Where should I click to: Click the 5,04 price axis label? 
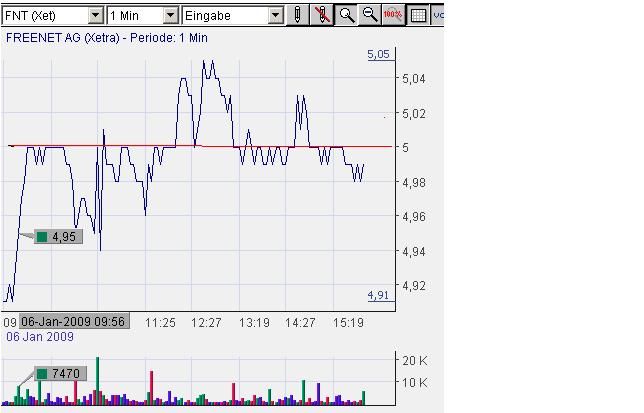pyautogui.click(x=414, y=78)
